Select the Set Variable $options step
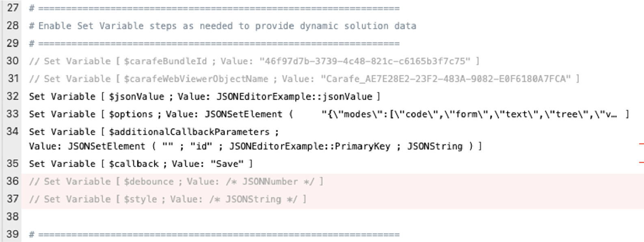Screen dimensions: 644x242 (329, 114)
